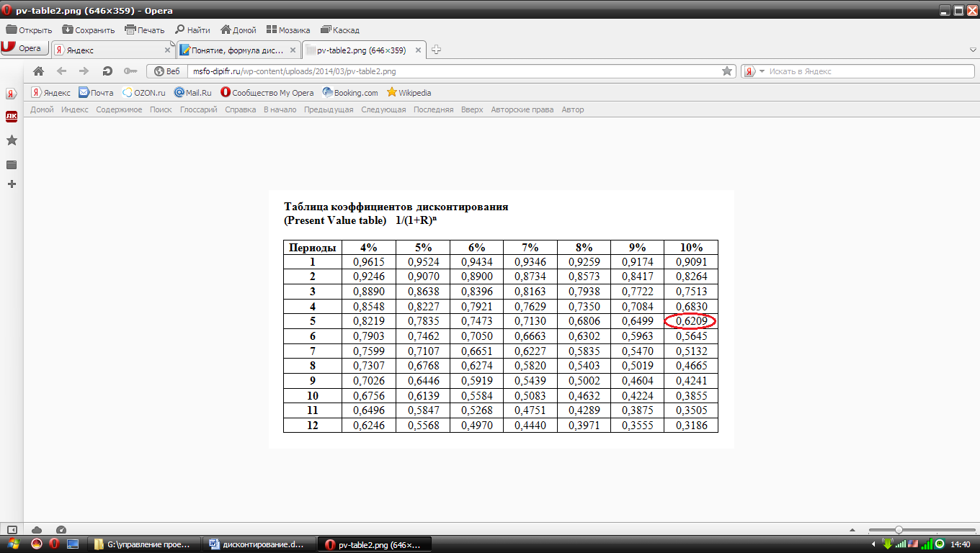Click Содержимое in the navigation bar

coord(119,109)
